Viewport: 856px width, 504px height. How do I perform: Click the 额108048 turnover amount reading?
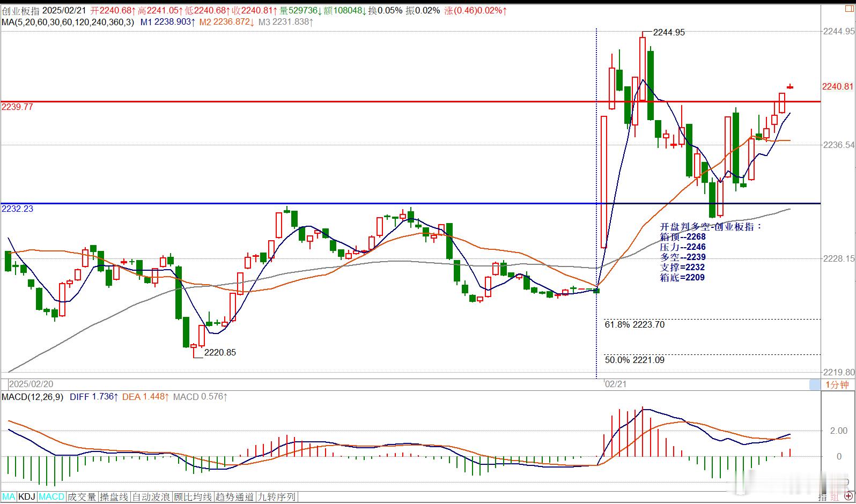coord(345,11)
